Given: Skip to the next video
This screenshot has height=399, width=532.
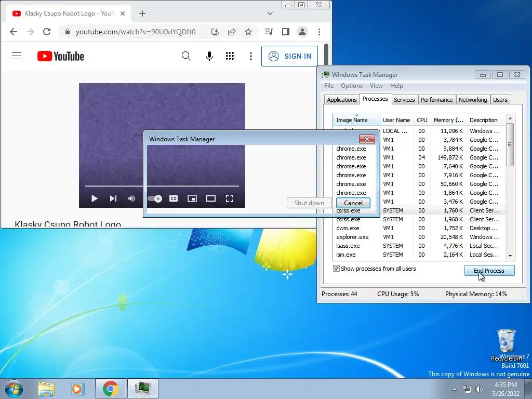Looking at the screenshot, I should point(113,198).
